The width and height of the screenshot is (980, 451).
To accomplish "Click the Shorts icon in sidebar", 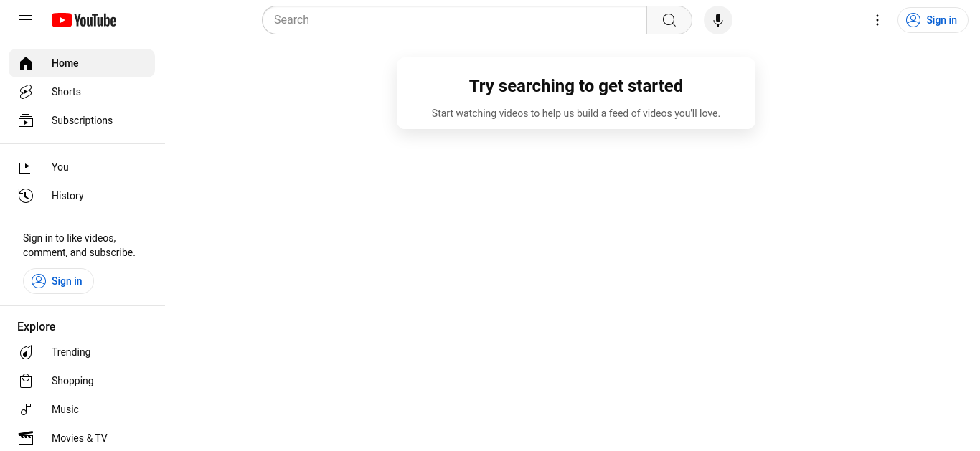I will (x=26, y=92).
